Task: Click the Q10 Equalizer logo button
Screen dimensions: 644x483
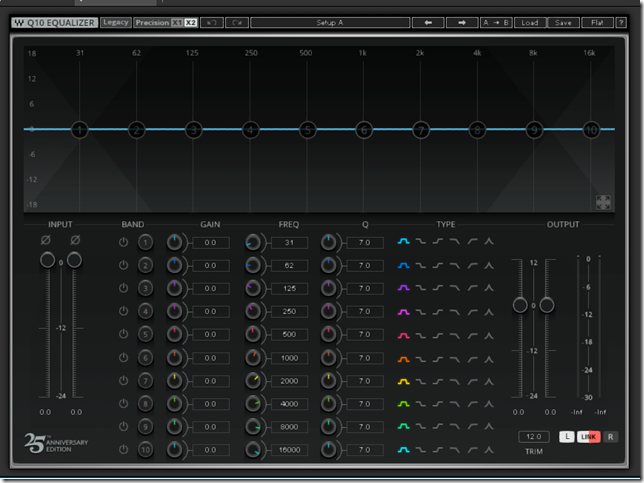Action: pos(55,23)
